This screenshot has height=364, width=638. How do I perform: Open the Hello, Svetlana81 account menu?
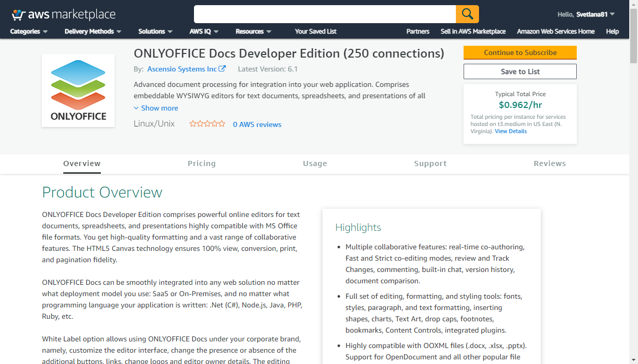[x=586, y=14]
